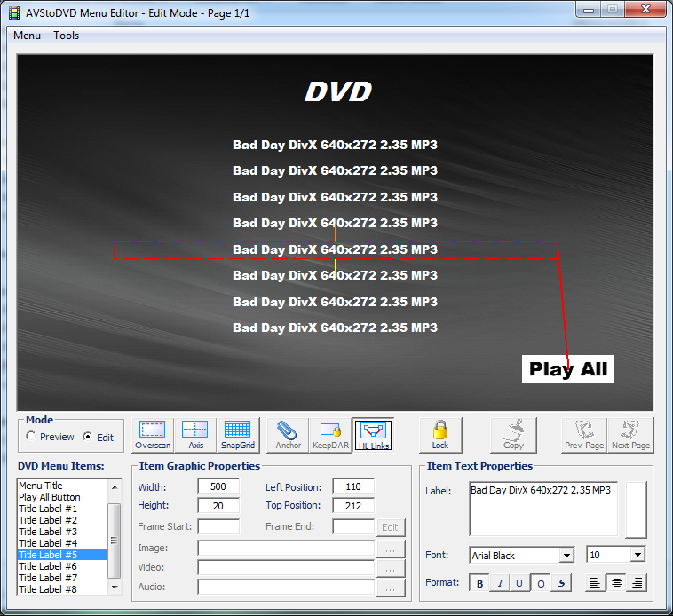673x616 pixels.
Task: Select Title Label #2 in list
Action: pos(62,520)
